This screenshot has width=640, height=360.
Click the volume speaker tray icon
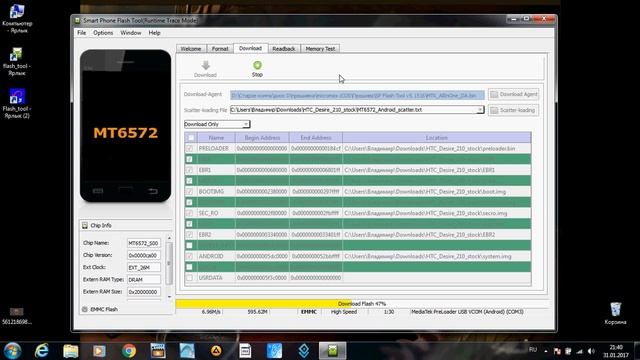(591, 351)
